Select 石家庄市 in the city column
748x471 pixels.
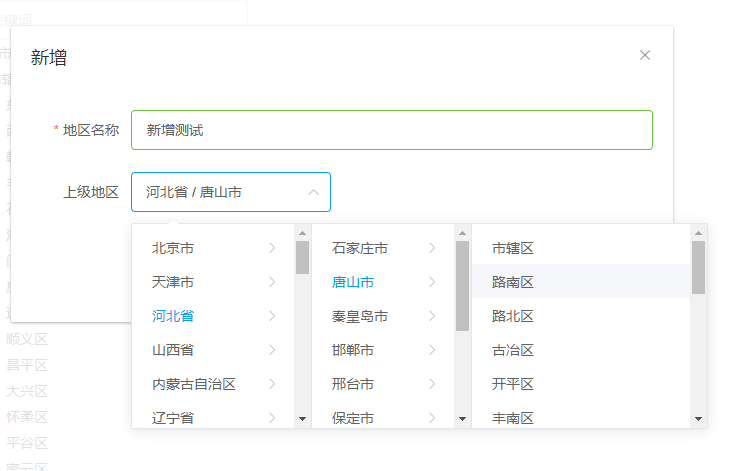click(x=360, y=248)
